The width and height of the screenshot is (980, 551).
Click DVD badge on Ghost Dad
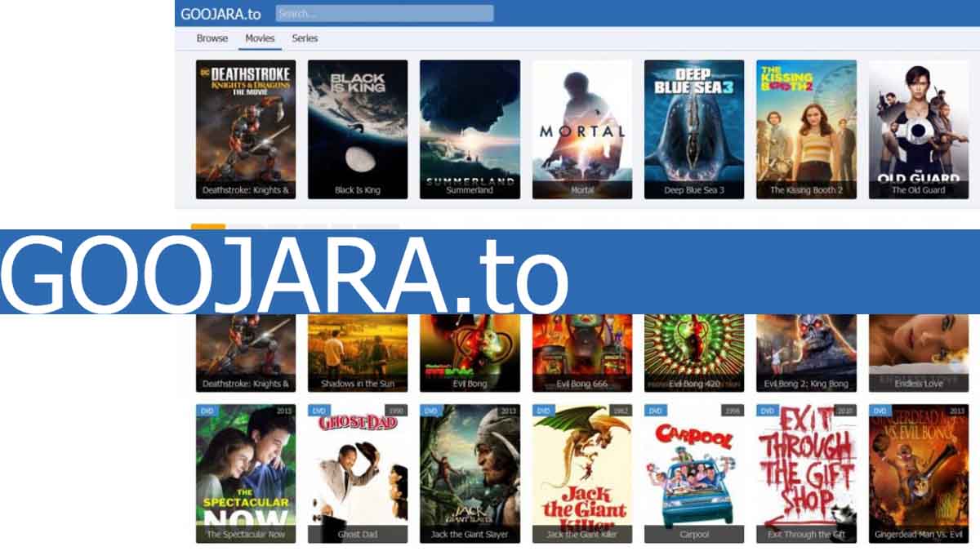tap(318, 411)
